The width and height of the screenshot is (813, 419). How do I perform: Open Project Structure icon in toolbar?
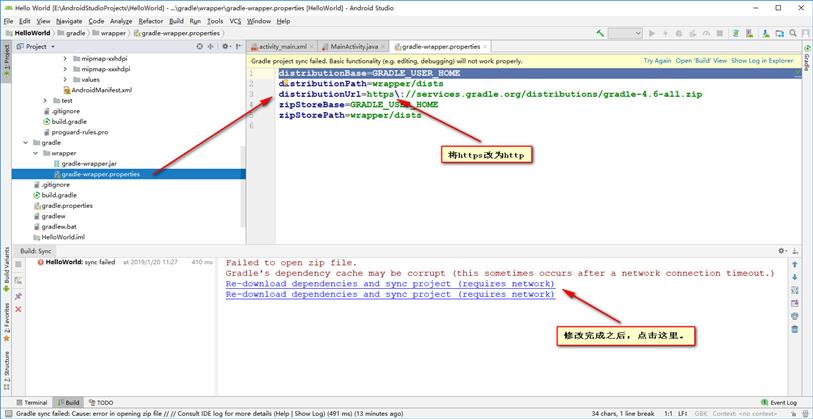coord(779,33)
